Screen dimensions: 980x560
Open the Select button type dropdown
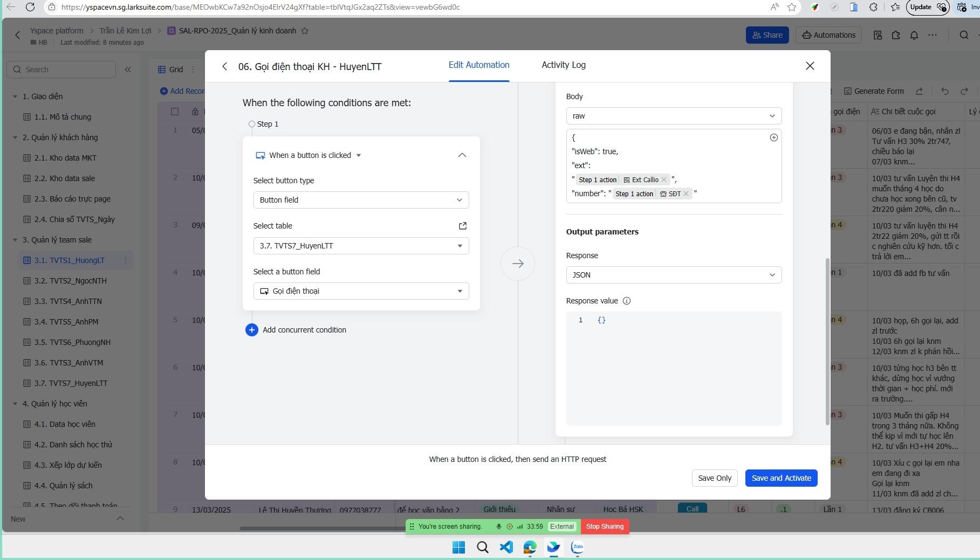(361, 200)
